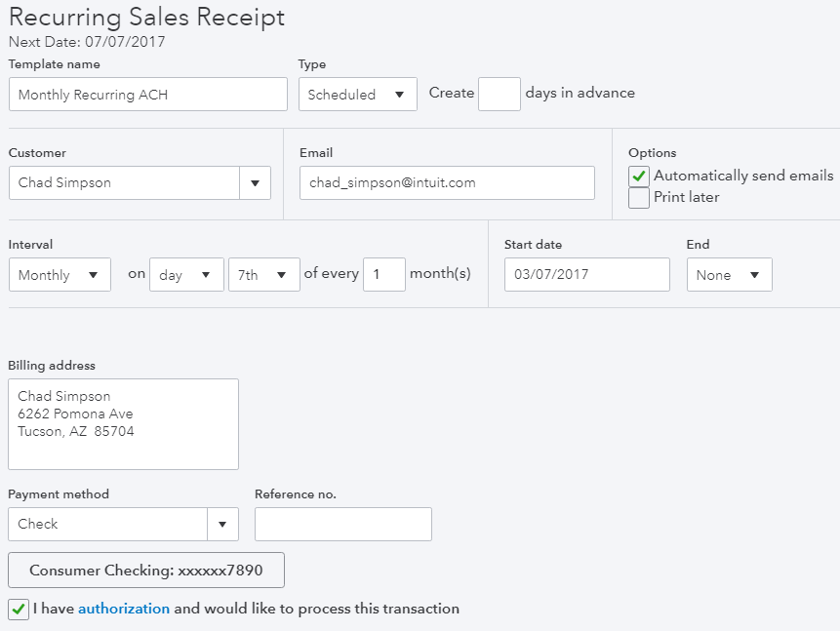Select the days in advance field
This screenshot has width=840, height=631.
[500, 95]
